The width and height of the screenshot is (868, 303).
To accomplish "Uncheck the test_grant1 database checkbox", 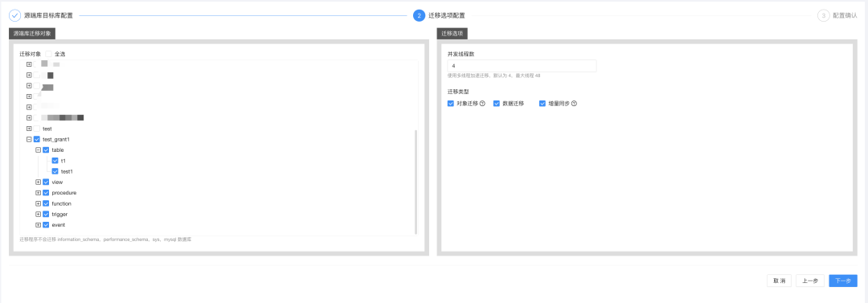I will pyautogui.click(x=37, y=140).
